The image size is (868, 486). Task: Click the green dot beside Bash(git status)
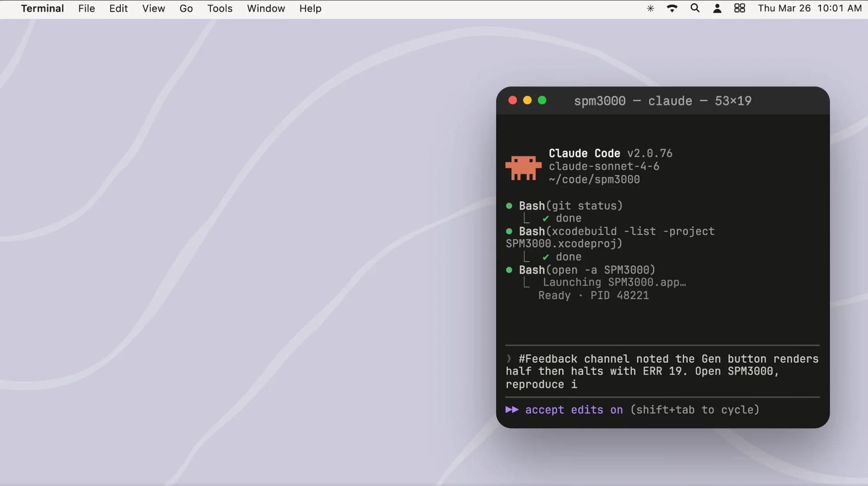pyautogui.click(x=509, y=206)
